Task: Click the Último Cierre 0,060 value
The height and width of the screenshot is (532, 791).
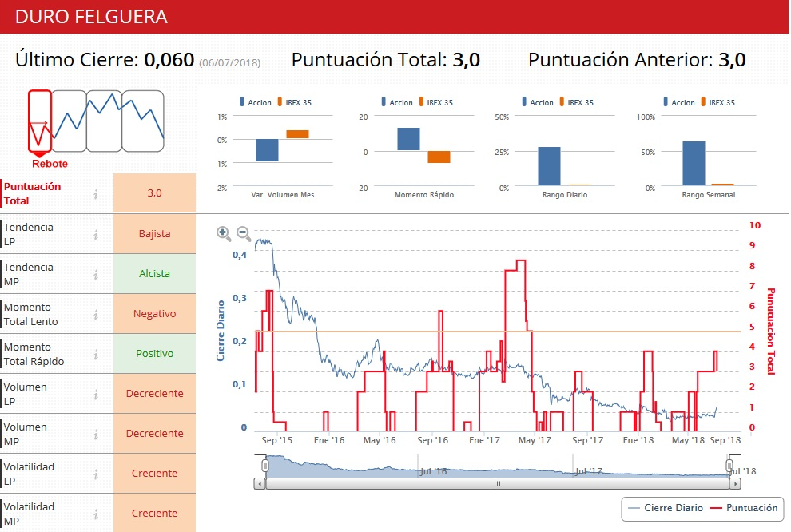Action: point(169,59)
